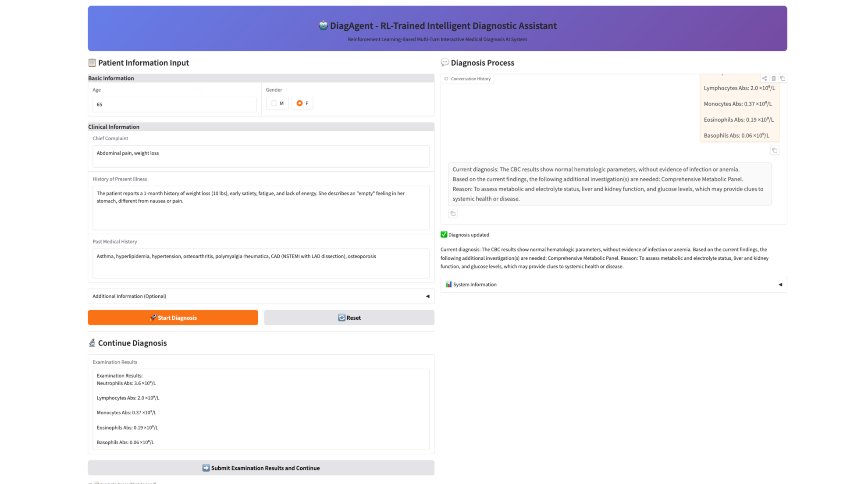Viewport: 868px width, 484px height.
Task: Select the F gender radio button
Action: point(299,103)
